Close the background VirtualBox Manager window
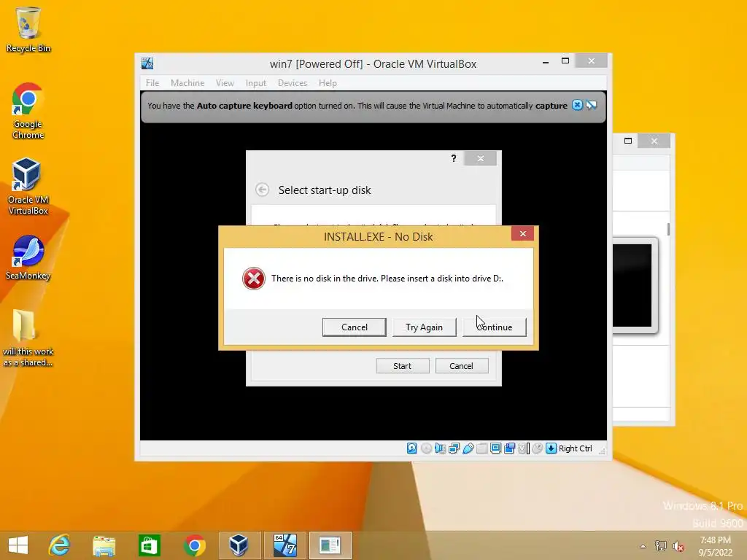The width and height of the screenshot is (747, 560). point(654,141)
